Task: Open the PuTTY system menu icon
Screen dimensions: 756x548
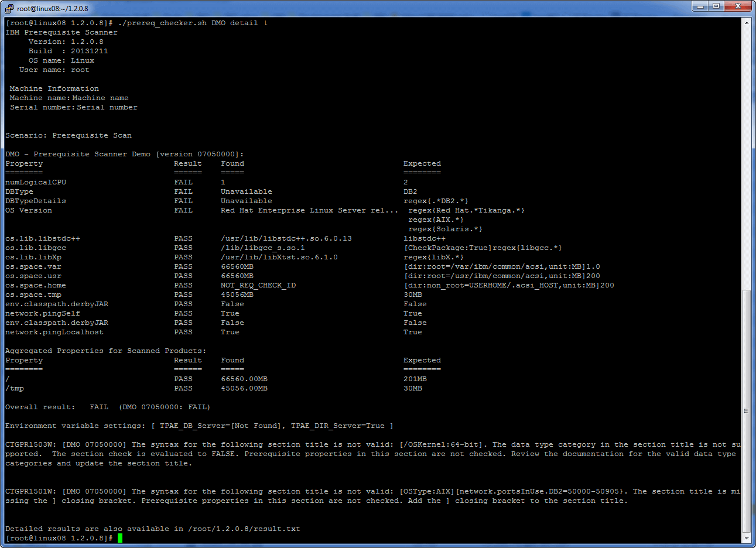Action: click(x=9, y=8)
